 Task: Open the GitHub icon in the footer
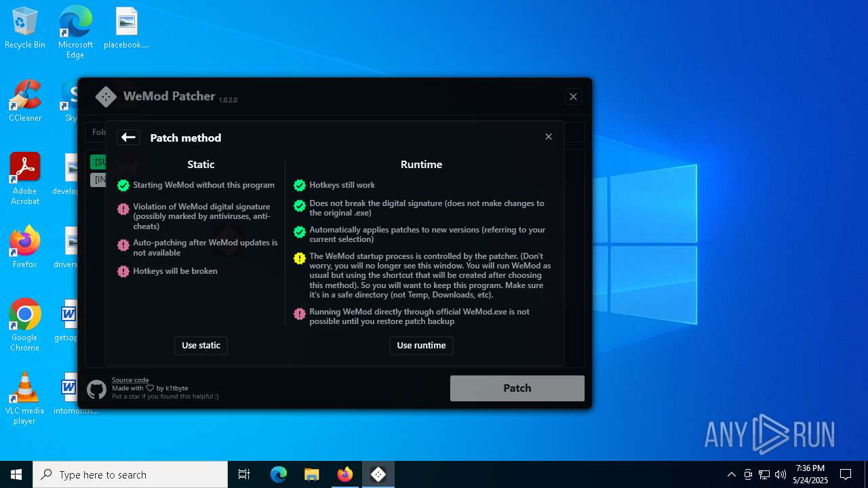(96, 390)
